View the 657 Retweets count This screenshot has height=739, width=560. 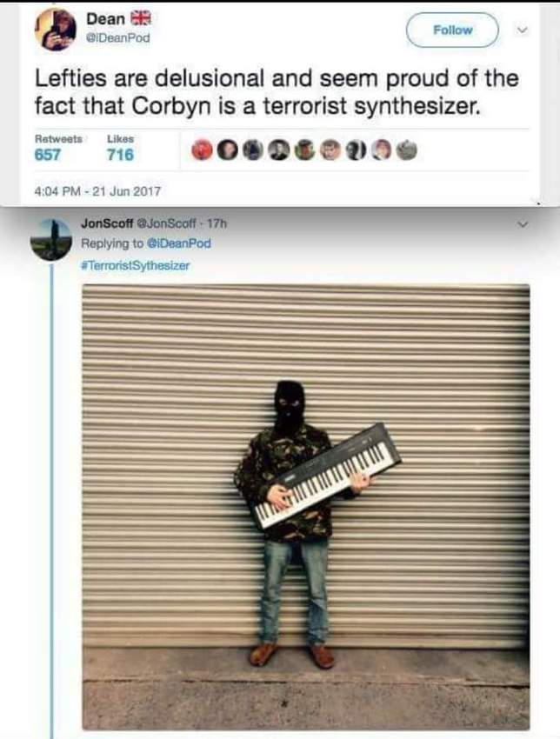click(48, 154)
